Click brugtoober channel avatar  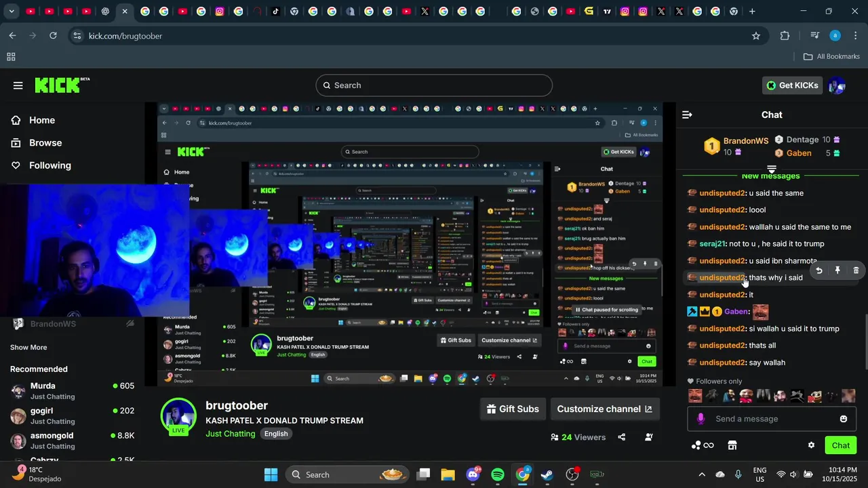point(178,415)
